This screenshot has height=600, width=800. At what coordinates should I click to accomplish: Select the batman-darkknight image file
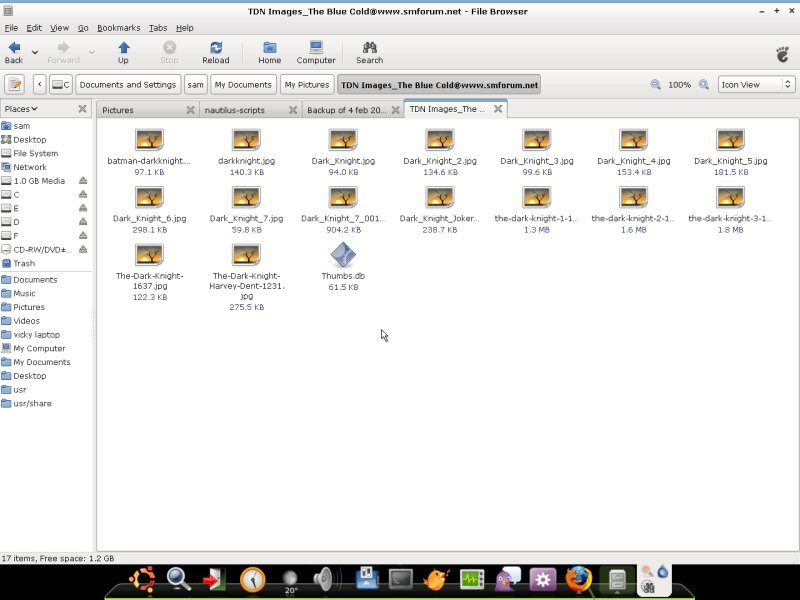point(149,140)
